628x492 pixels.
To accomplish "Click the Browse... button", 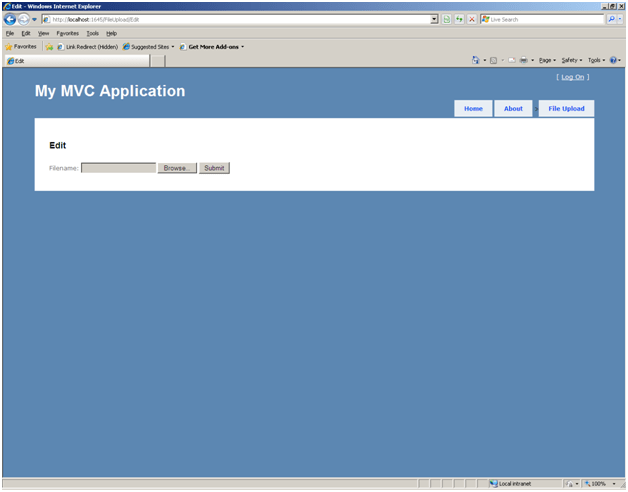I will click(176, 168).
